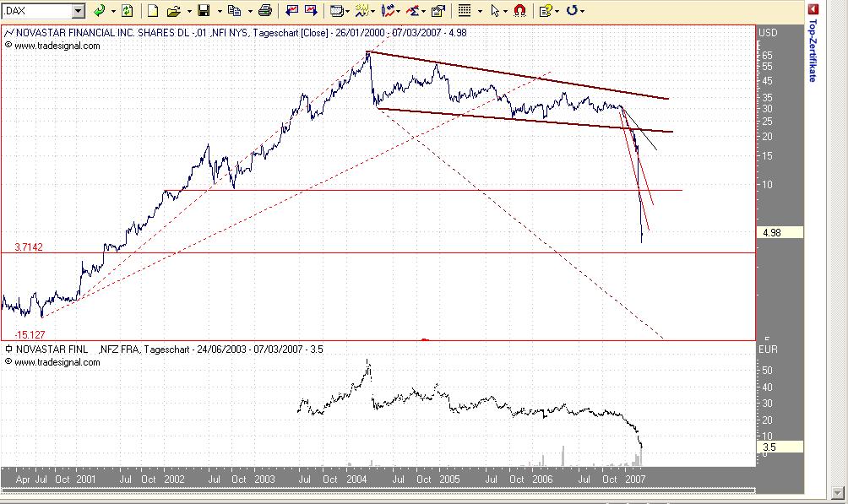
Task: Click the green refresh document icon
Action: point(127,10)
